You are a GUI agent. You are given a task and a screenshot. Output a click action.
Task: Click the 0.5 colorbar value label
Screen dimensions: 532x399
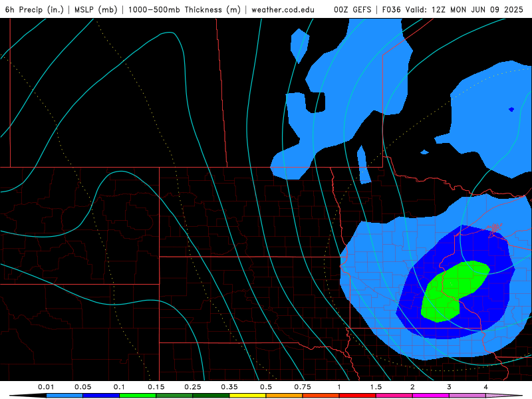[266, 387]
